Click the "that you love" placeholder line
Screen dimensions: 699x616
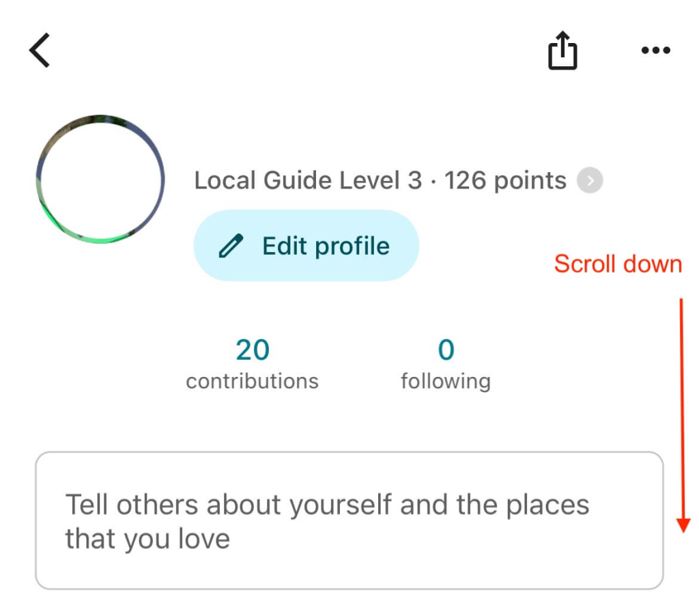(147, 539)
